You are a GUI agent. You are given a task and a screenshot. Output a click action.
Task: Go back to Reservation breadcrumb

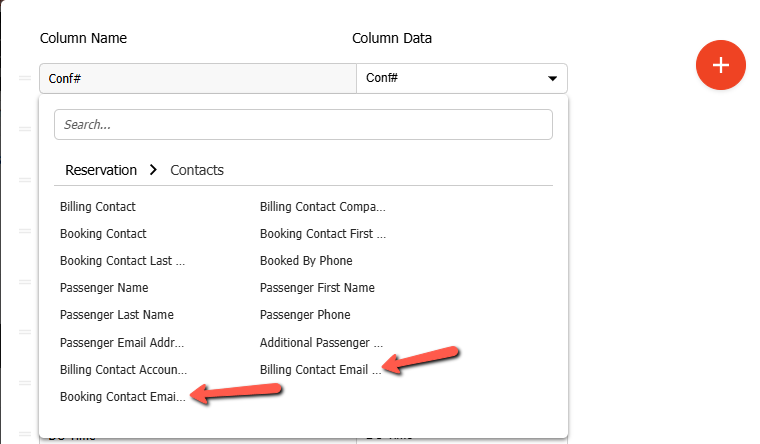101,170
